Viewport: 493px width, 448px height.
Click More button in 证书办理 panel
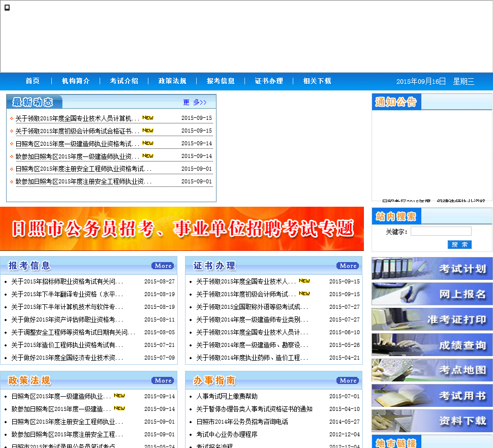[348, 266]
